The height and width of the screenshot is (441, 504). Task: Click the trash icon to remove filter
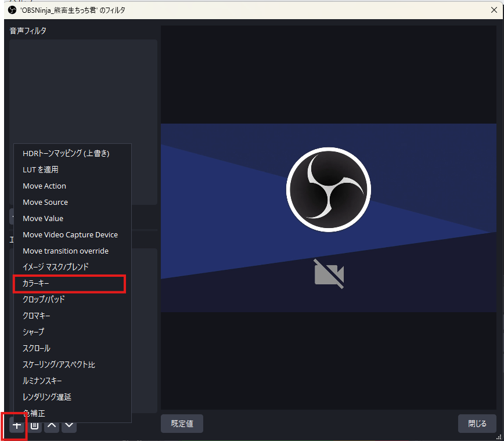click(35, 425)
